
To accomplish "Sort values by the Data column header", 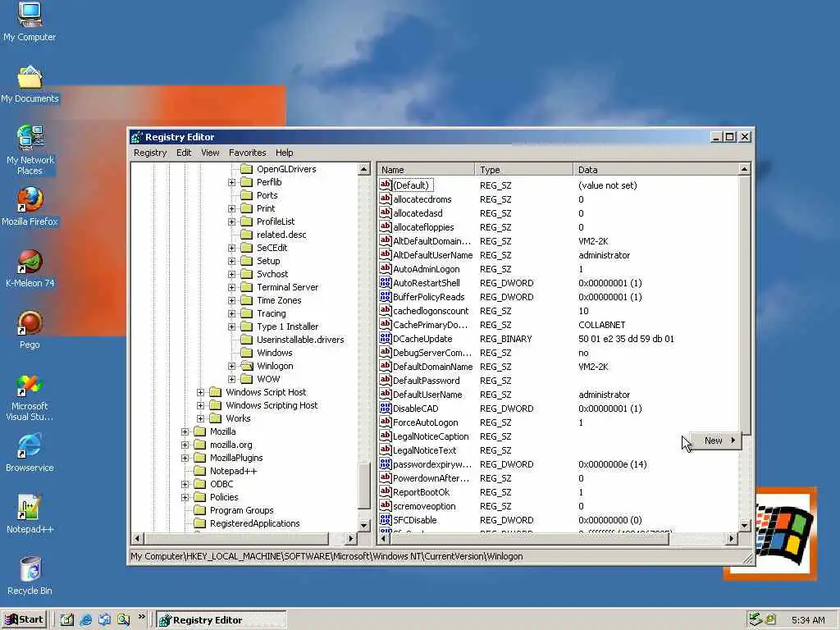I will 655,169.
